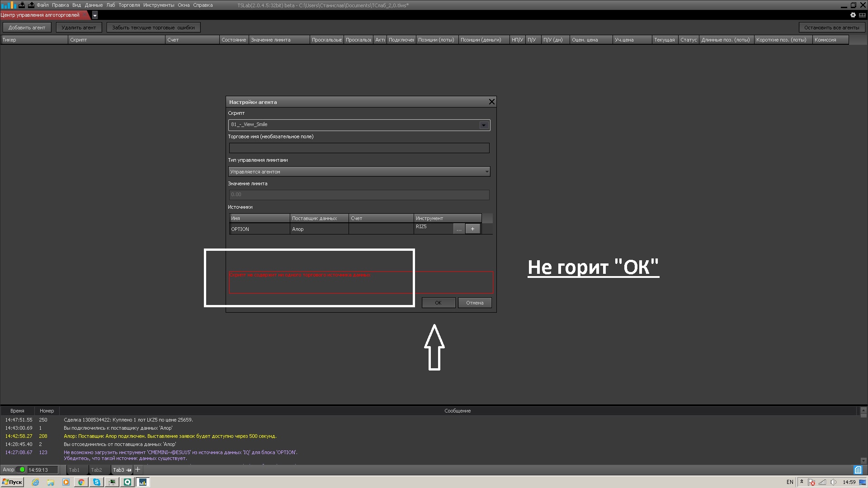Open the tab list dropdown arrow near title
This screenshot has height=488, width=868.
(94, 15)
